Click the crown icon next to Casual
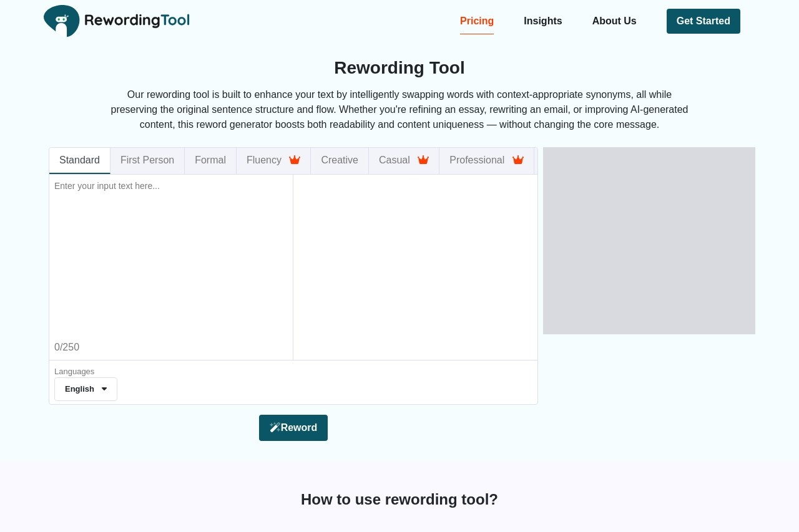This screenshot has width=799, height=532. point(423,160)
